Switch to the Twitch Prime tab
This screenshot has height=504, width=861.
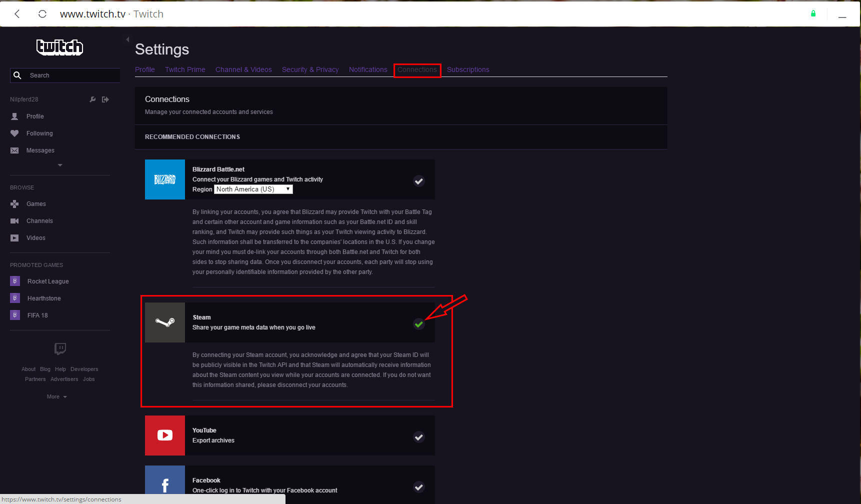185,70
